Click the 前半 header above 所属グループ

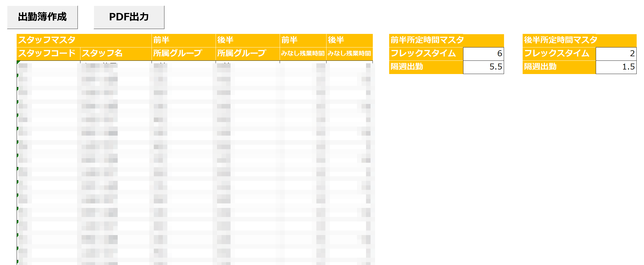[x=184, y=40]
